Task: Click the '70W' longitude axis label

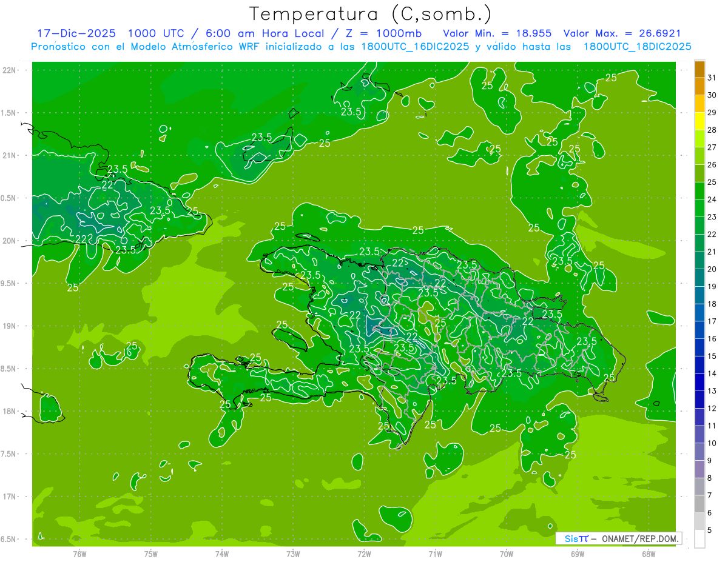Action: point(506,554)
